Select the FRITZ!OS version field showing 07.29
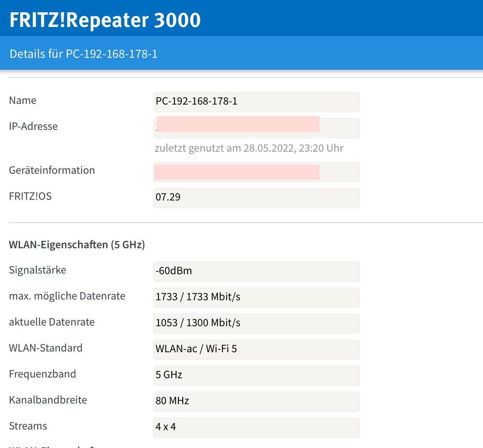483x448 pixels. (x=256, y=197)
